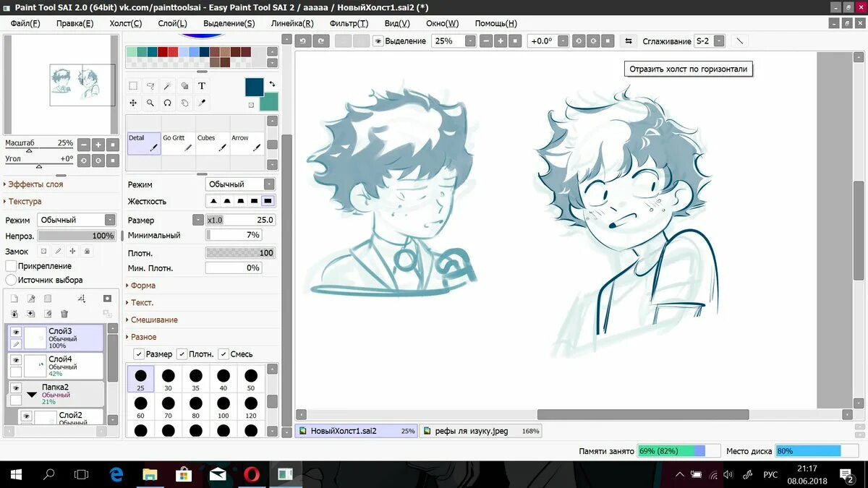Click the Undo arrow in top toolbar

(x=303, y=41)
